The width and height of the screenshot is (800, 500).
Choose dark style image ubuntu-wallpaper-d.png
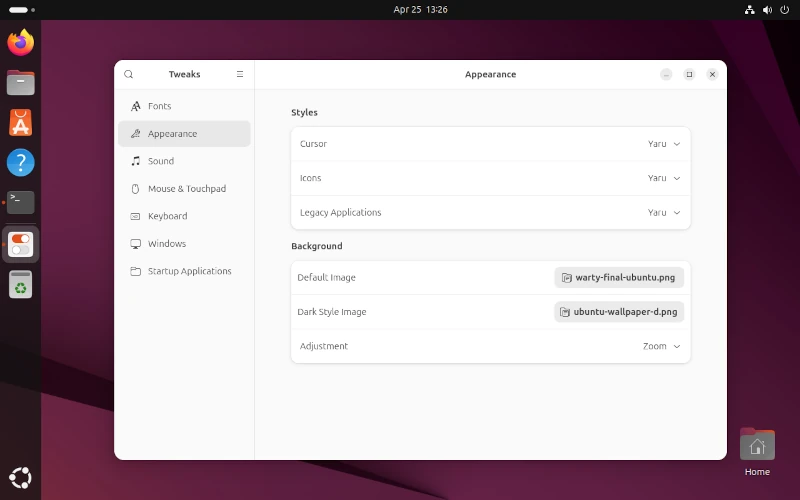click(619, 312)
